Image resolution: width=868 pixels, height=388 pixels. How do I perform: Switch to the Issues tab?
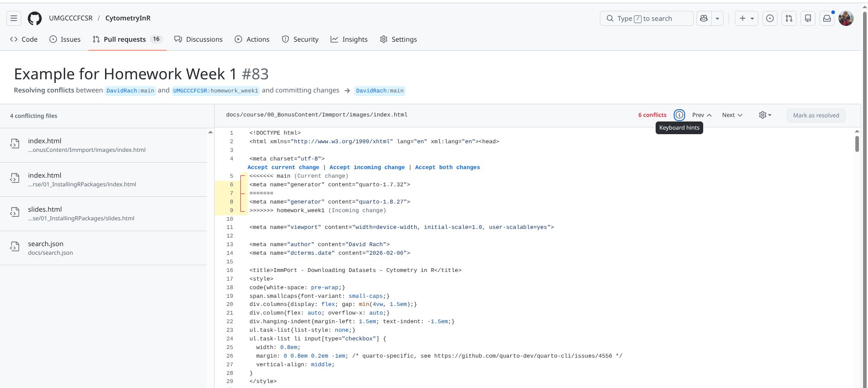[65, 39]
